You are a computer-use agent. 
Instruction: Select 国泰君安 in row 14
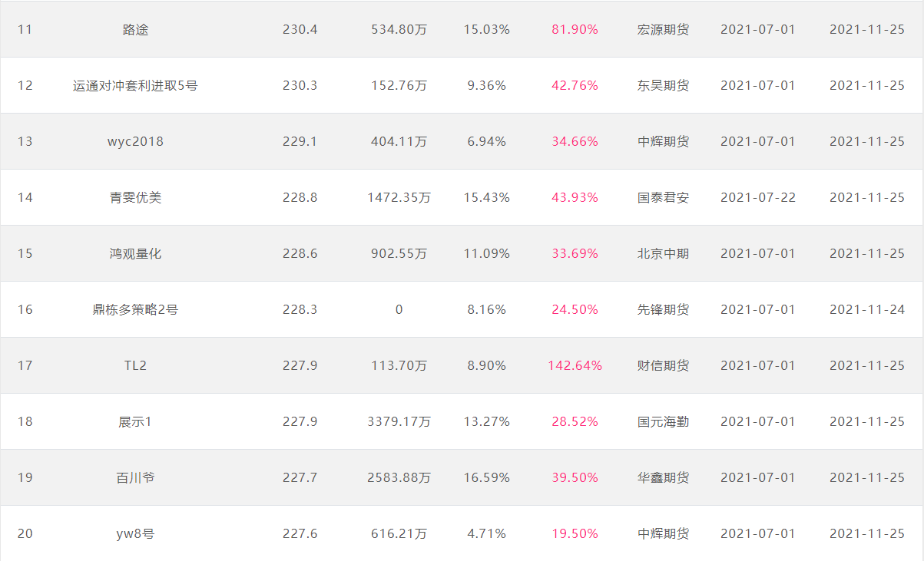pos(663,198)
